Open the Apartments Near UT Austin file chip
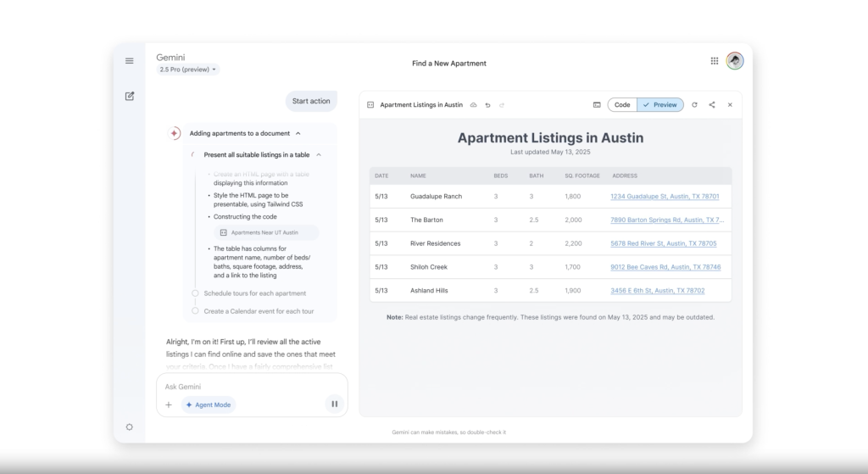The image size is (868, 474). click(266, 232)
